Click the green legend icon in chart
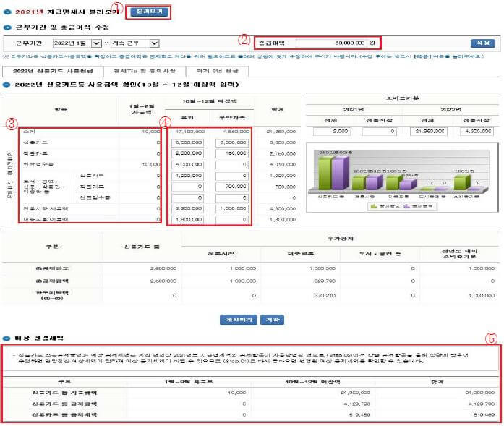The image size is (504, 426). [374, 206]
